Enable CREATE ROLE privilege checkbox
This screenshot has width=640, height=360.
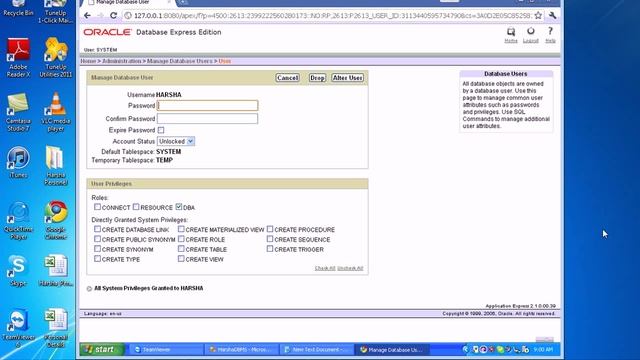[x=181, y=239]
